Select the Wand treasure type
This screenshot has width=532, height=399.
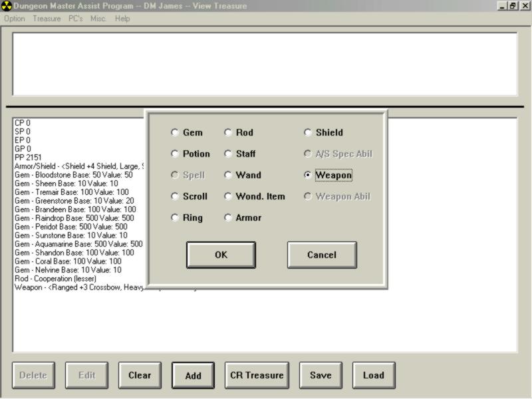point(229,175)
